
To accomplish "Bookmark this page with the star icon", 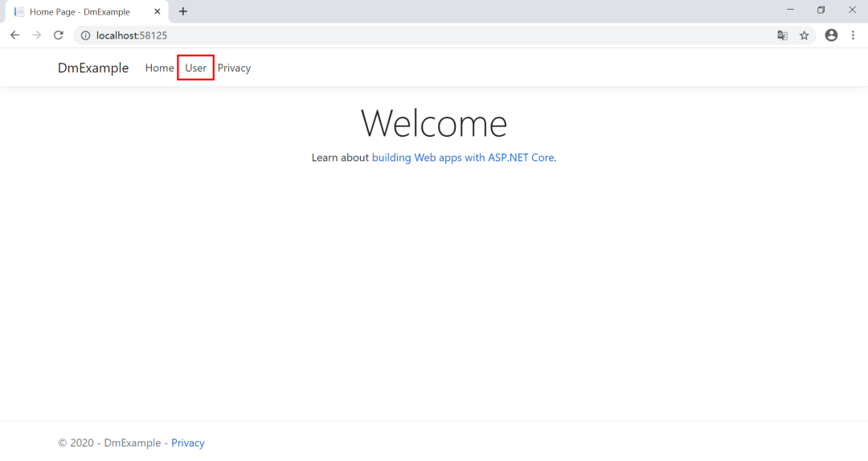I will point(805,35).
